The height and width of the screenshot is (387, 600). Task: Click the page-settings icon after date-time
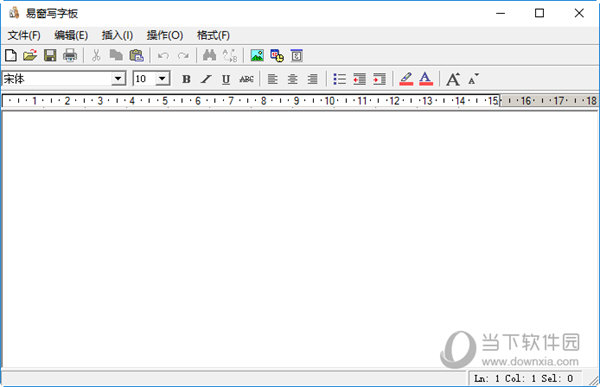coord(297,56)
